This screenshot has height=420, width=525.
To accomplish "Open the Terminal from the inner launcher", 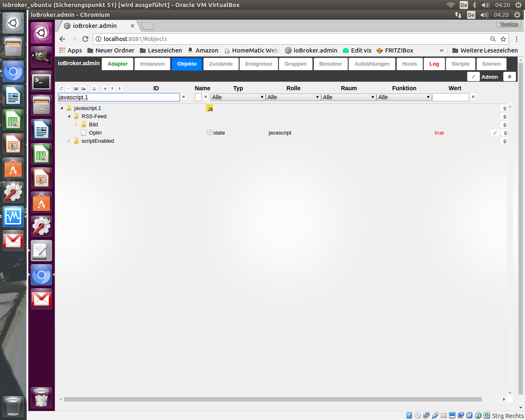I will click(41, 82).
